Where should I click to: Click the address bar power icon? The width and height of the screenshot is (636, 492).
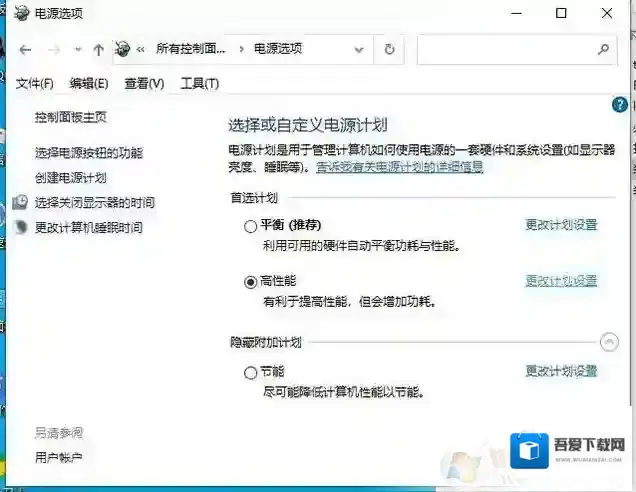122,49
